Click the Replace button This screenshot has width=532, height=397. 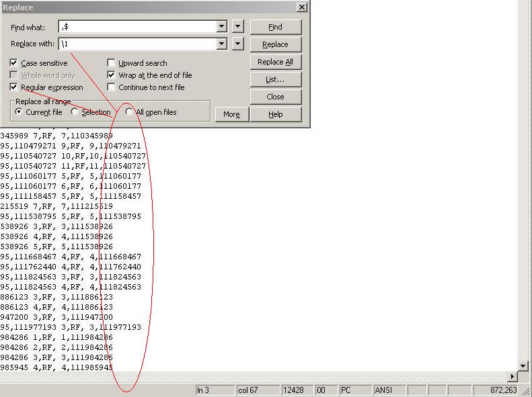pyautogui.click(x=276, y=44)
